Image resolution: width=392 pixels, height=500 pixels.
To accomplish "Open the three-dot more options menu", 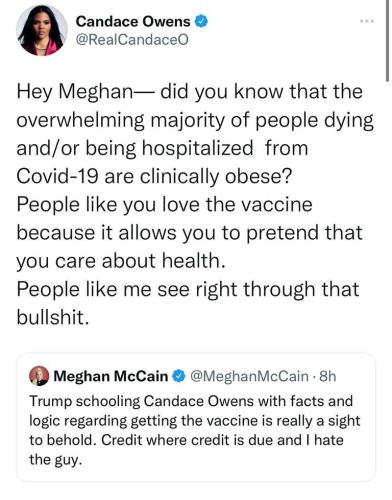I will [367, 21].
